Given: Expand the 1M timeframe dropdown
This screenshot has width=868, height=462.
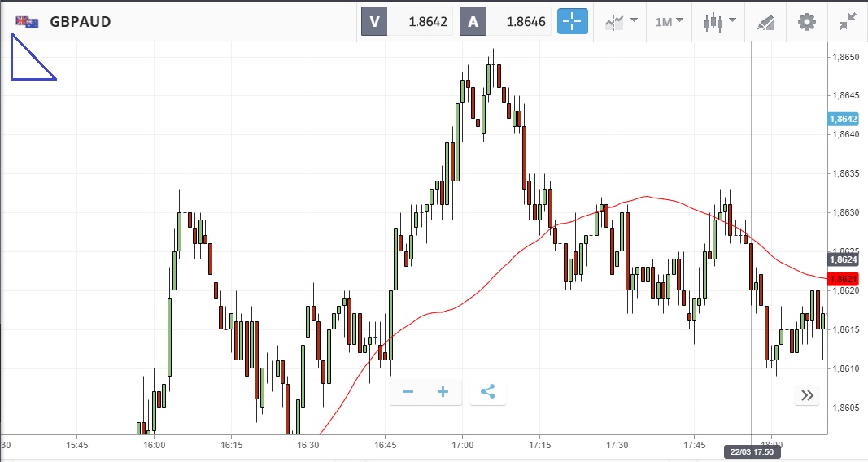Looking at the screenshot, I should pos(669,21).
